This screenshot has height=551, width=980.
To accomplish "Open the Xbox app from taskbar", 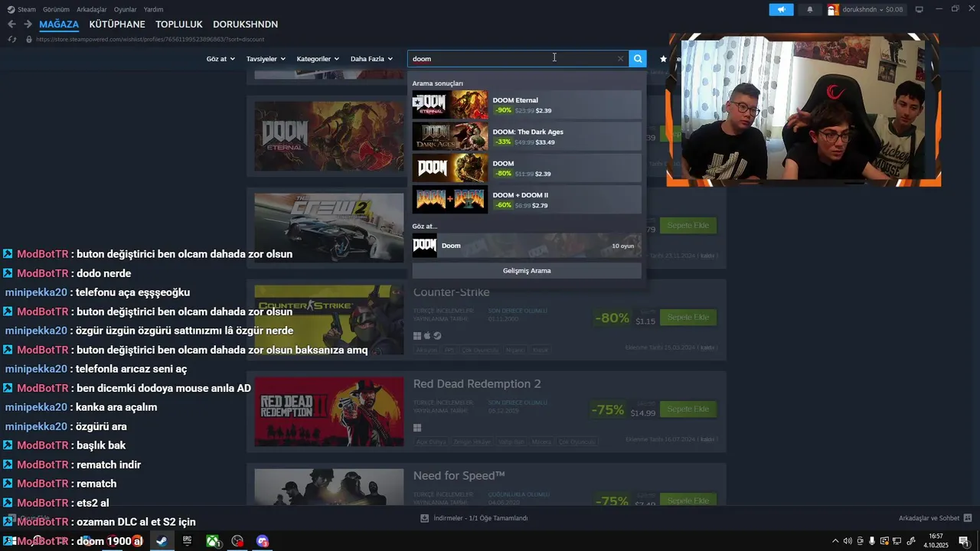I will tap(212, 541).
